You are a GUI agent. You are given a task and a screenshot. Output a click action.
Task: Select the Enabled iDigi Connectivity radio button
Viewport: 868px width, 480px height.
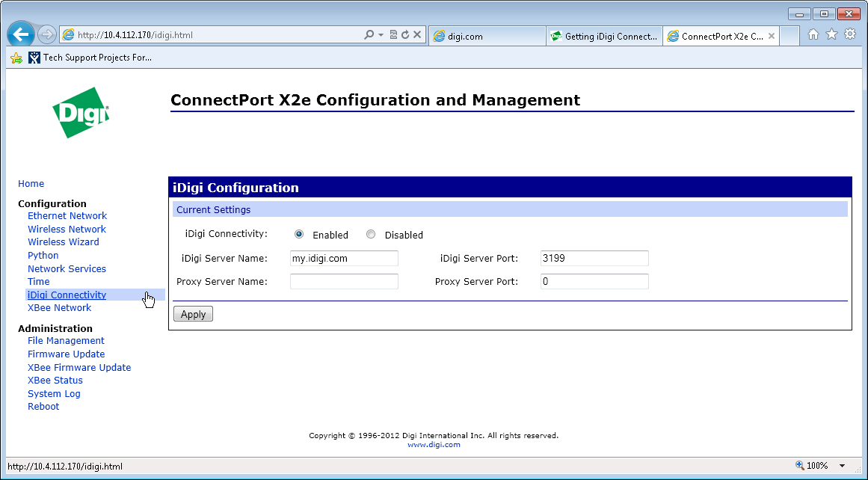[x=299, y=234]
